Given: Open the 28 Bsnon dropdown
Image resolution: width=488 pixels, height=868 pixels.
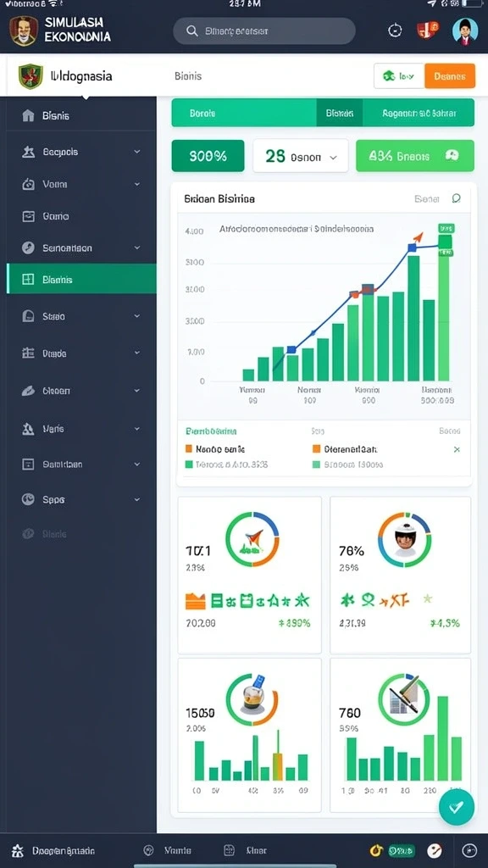Looking at the screenshot, I should coord(301,156).
